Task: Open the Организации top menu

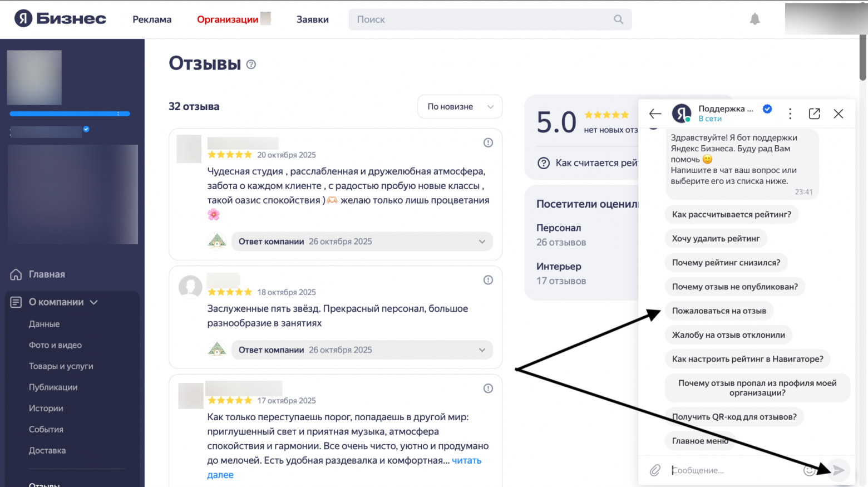Action: (228, 19)
